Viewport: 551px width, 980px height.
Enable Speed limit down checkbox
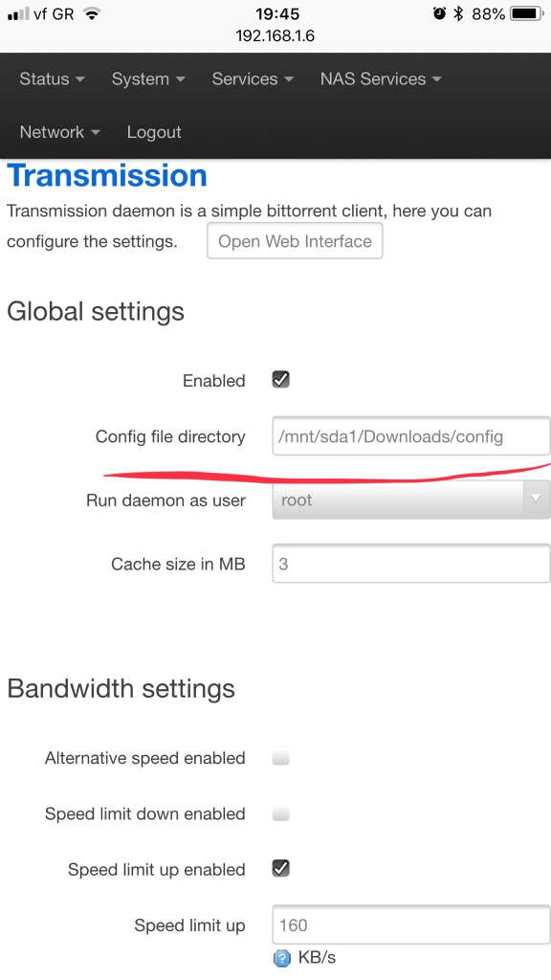tap(280, 813)
